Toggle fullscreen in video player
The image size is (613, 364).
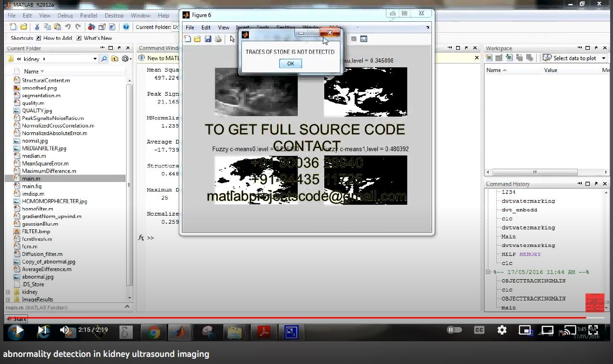pyautogui.click(x=593, y=330)
